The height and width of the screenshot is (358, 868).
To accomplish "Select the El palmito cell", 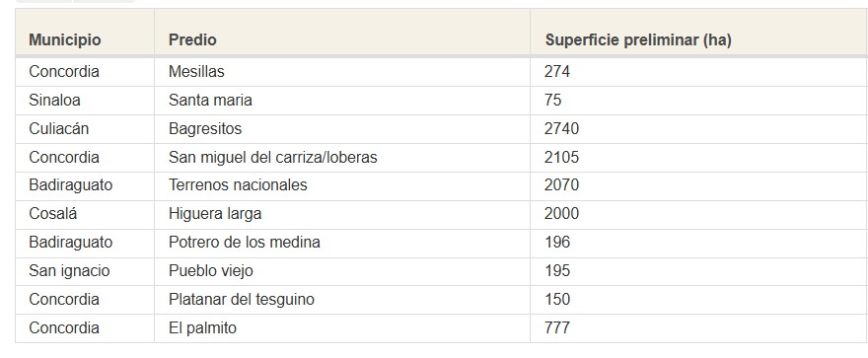I will 342,328.
